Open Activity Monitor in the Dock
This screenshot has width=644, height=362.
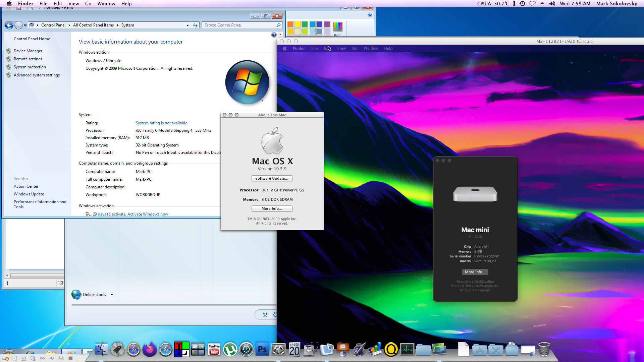click(407, 350)
